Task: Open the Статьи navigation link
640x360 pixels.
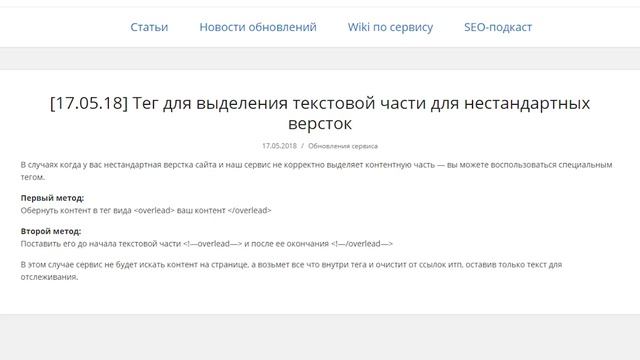Action: click(x=149, y=27)
